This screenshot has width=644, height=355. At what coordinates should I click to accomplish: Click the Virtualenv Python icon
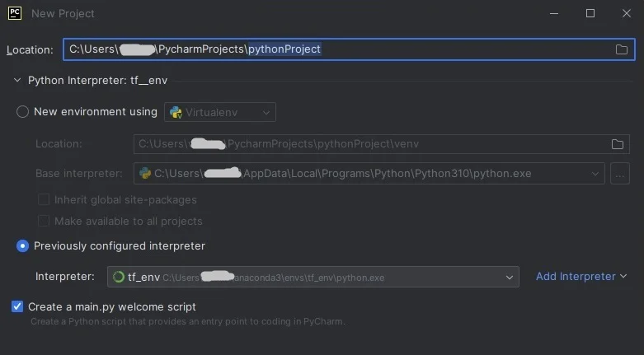176,112
